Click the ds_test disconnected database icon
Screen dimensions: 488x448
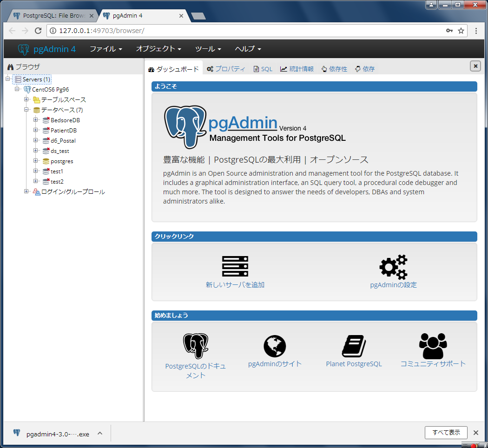coord(46,151)
